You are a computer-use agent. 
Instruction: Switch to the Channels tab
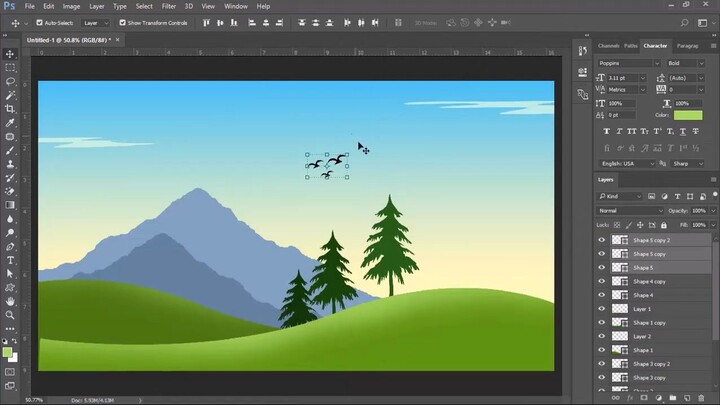pyautogui.click(x=609, y=46)
